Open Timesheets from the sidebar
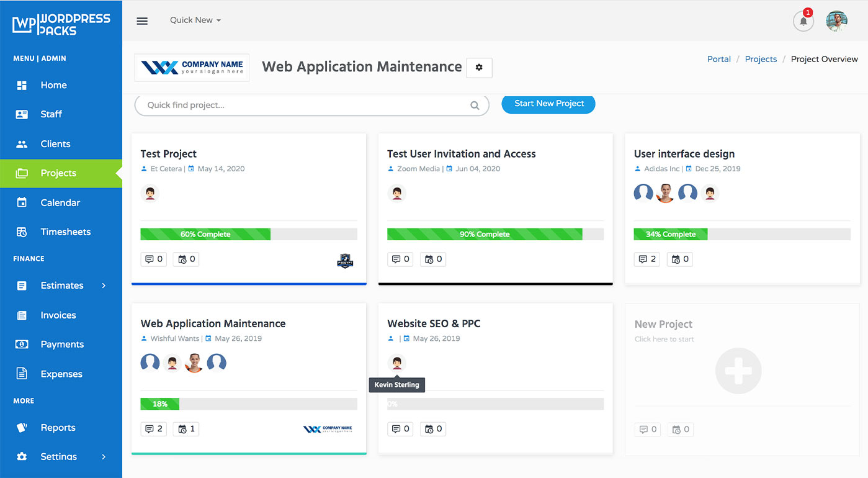868x478 pixels. coord(65,232)
